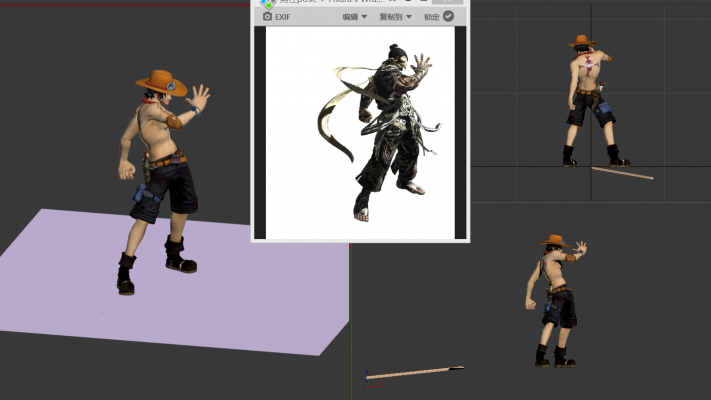
Task: Click the 锁定 text label
Action: 431,17
